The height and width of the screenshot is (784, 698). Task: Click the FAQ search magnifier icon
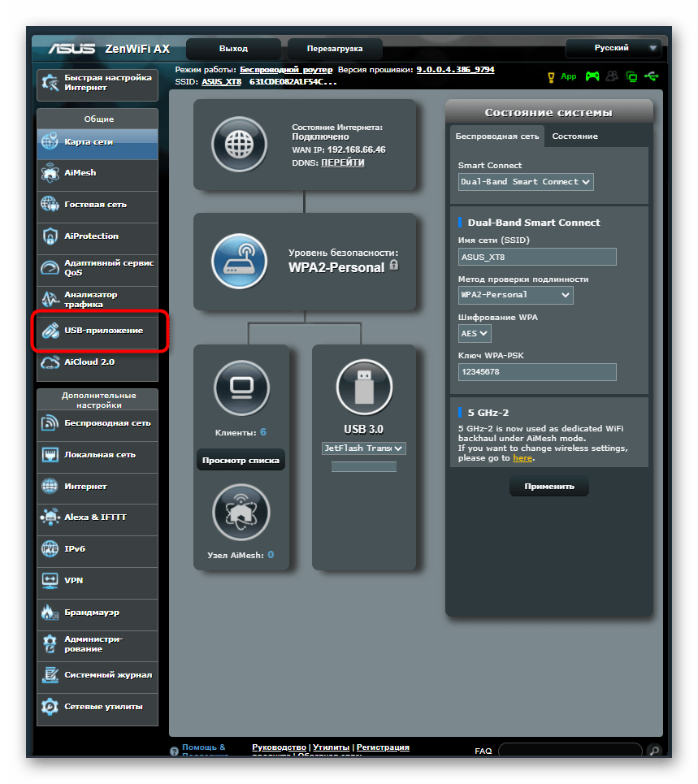[x=654, y=751]
